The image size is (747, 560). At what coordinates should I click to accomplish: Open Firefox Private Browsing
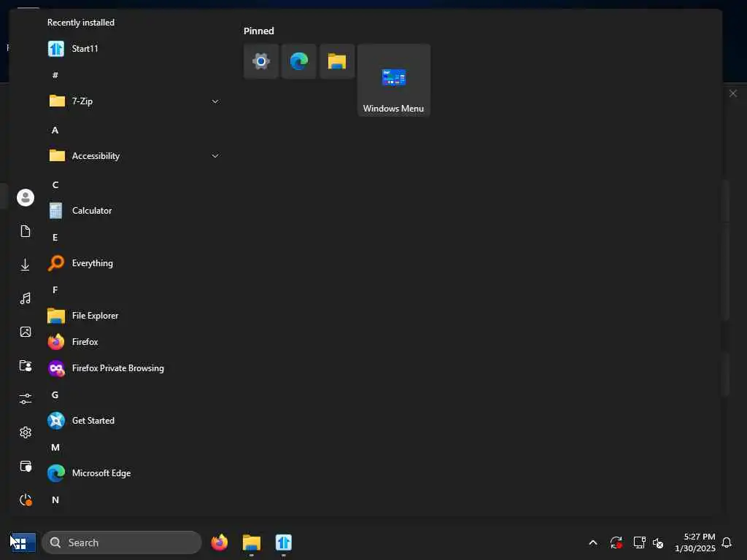133,368
